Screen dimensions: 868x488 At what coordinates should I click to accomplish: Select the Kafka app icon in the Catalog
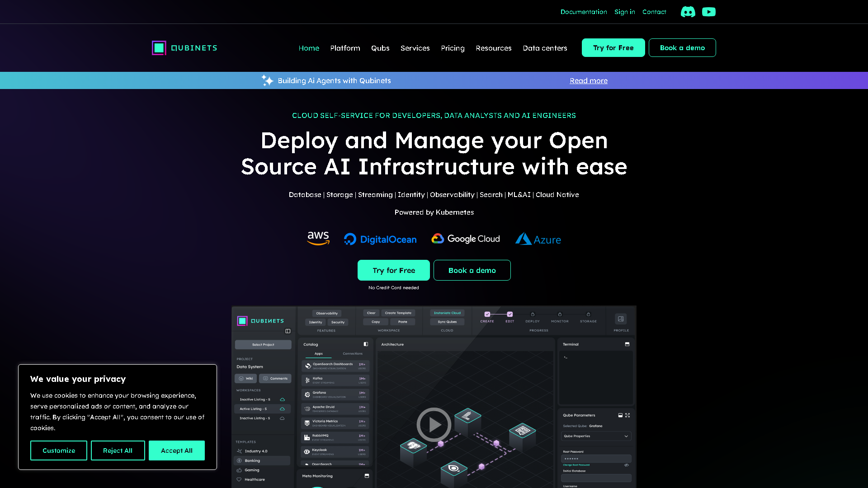tap(307, 380)
